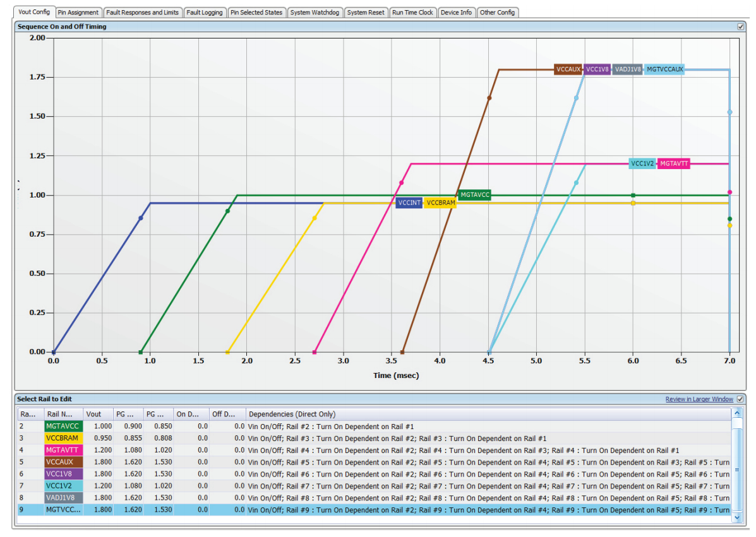Select the Run Time Clock tab
Screen dimensions: 756x537
[412, 13]
